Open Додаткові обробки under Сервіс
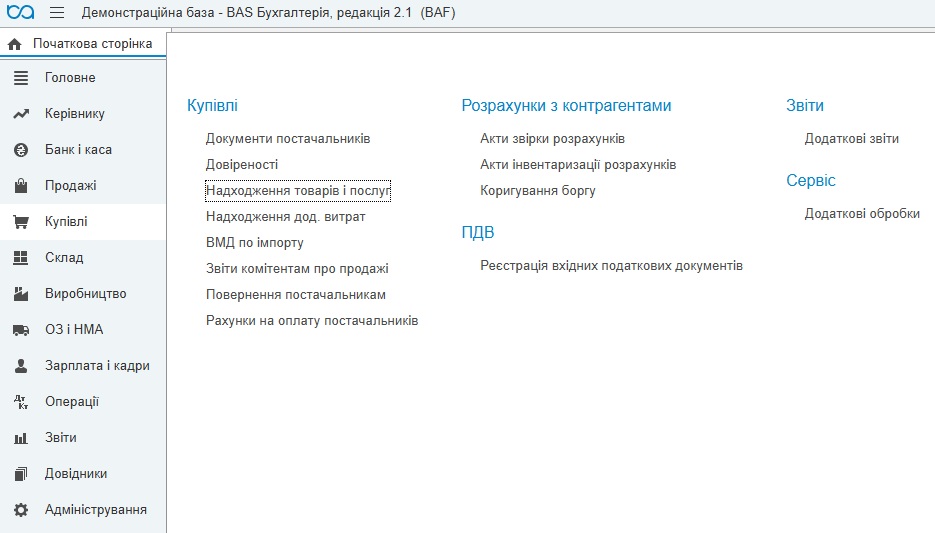 tap(861, 214)
